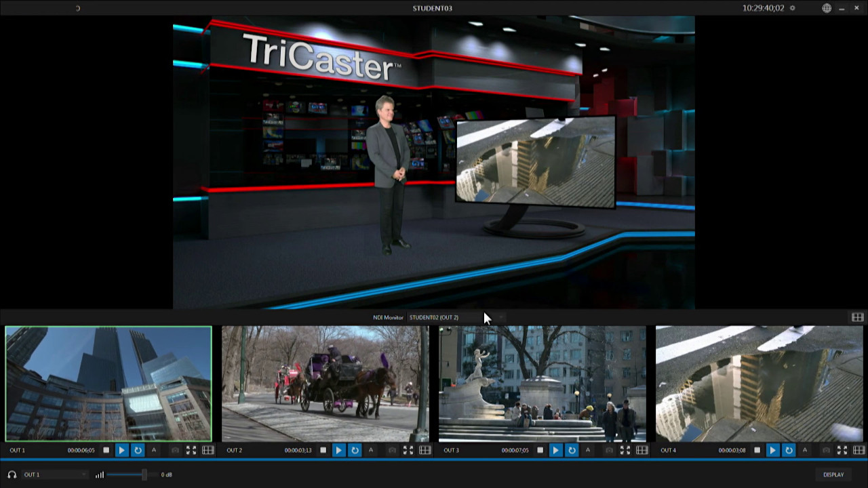Play the OUT 3 channel
Screen dimensions: 868x488
pyautogui.click(x=556, y=450)
